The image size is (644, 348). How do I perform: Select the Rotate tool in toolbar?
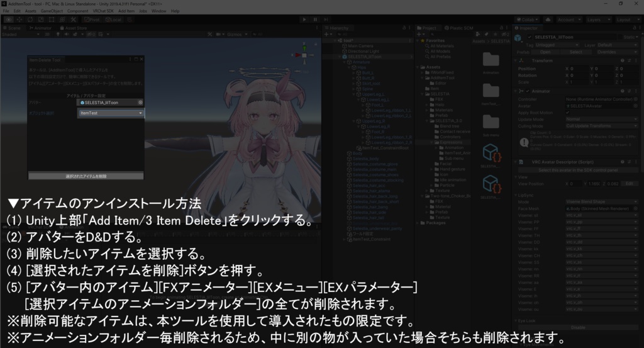point(30,20)
